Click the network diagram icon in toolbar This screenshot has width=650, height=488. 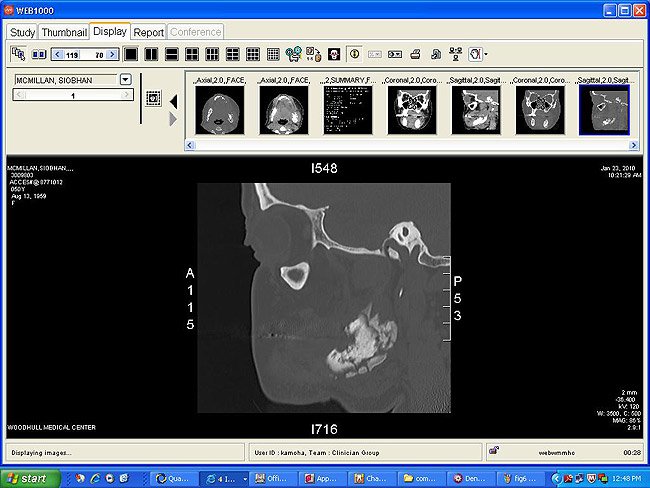click(x=455, y=53)
